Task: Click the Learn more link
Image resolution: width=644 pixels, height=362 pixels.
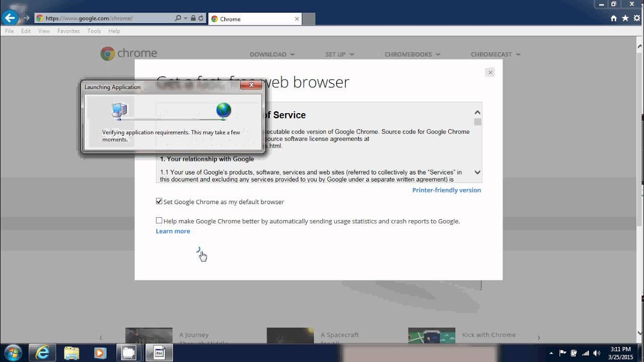Action: pyautogui.click(x=173, y=231)
